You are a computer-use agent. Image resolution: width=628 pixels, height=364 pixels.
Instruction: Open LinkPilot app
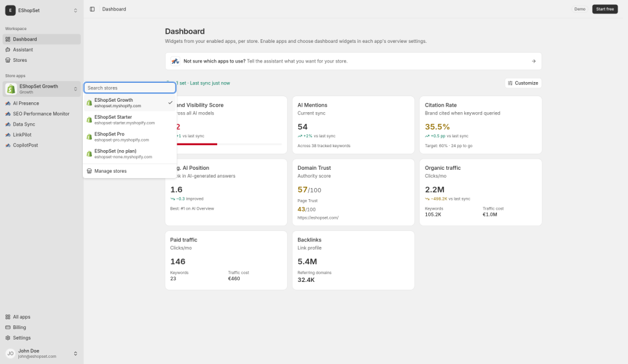coord(42,135)
